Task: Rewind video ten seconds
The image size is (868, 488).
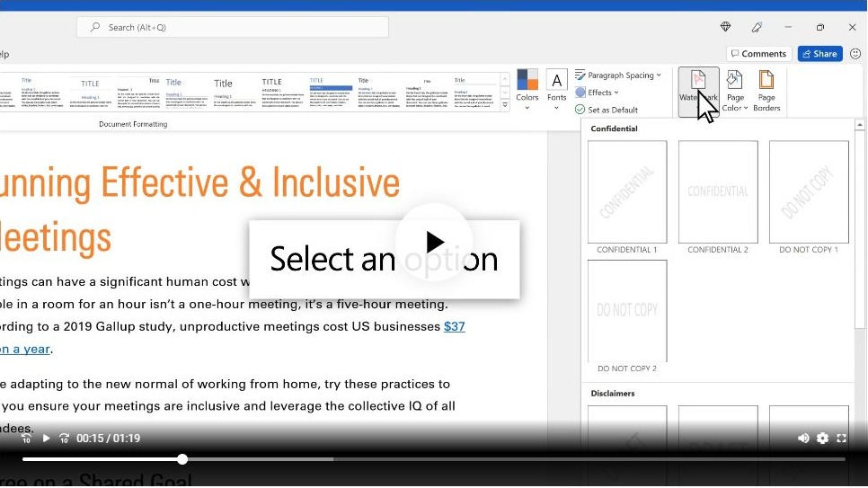Action: pos(26,439)
